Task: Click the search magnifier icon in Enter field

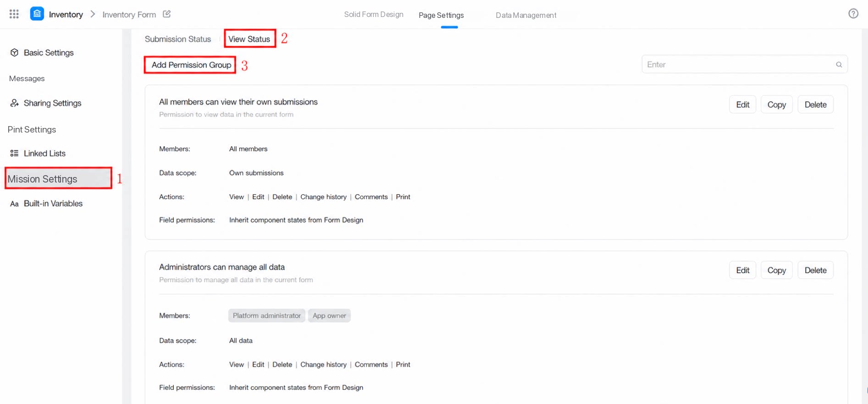Action: (x=839, y=65)
